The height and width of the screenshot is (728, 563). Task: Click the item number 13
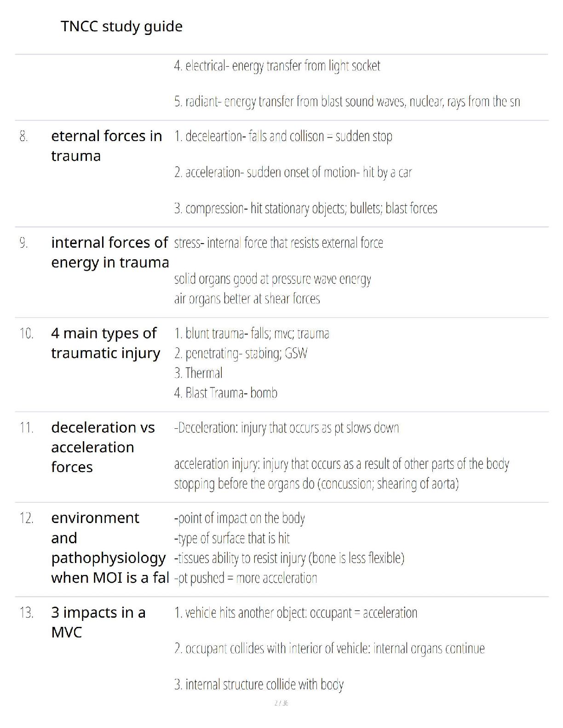(x=26, y=613)
